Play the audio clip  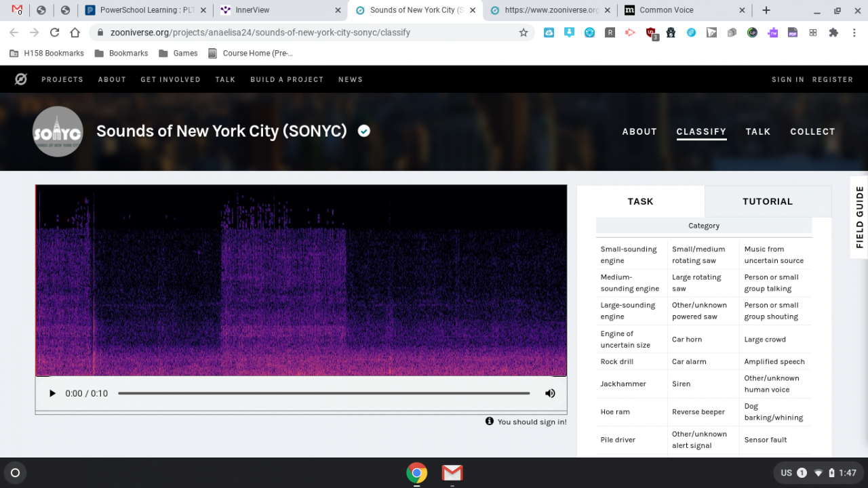(x=52, y=393)
